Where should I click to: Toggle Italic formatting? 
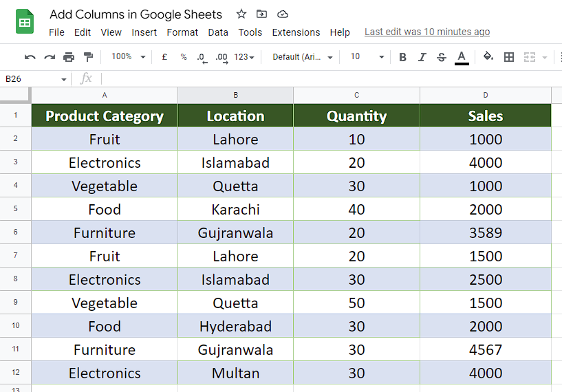click(x=422, y=57)
